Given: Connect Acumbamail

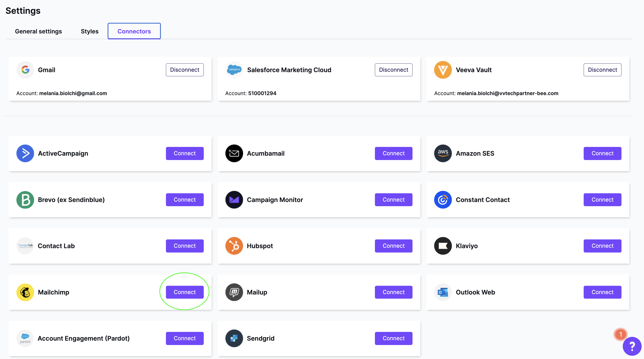Looking at the screenshot, I should click(393, 153).
